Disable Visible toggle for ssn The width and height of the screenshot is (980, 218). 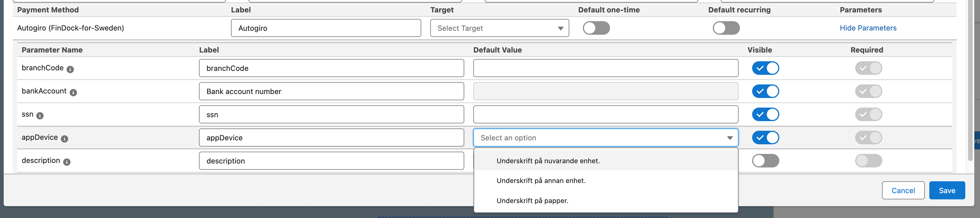click(765, 114)
